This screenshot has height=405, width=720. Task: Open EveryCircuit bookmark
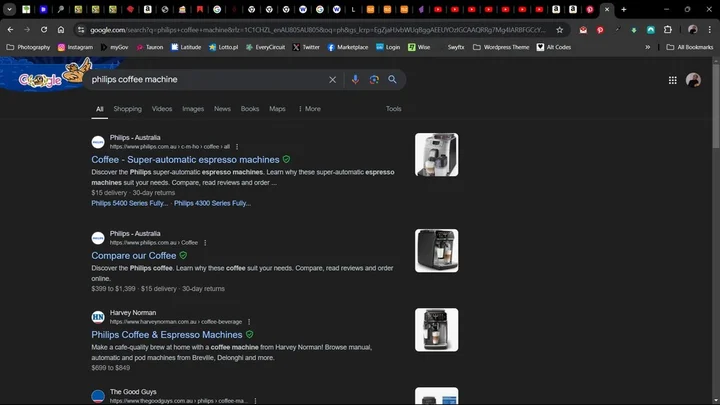(x=265, y=47)
